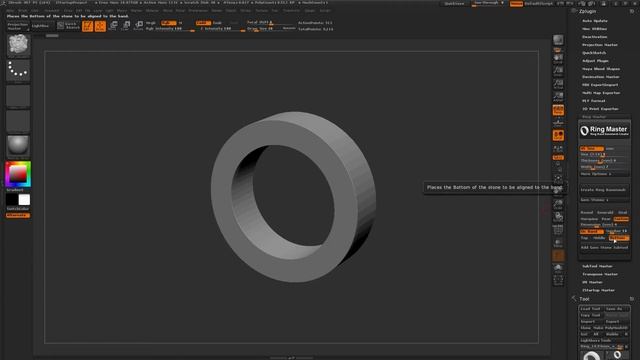Click Add Gem Stone Subtool button
Screen dimensions: 640x360
click(x=604, y=248)
